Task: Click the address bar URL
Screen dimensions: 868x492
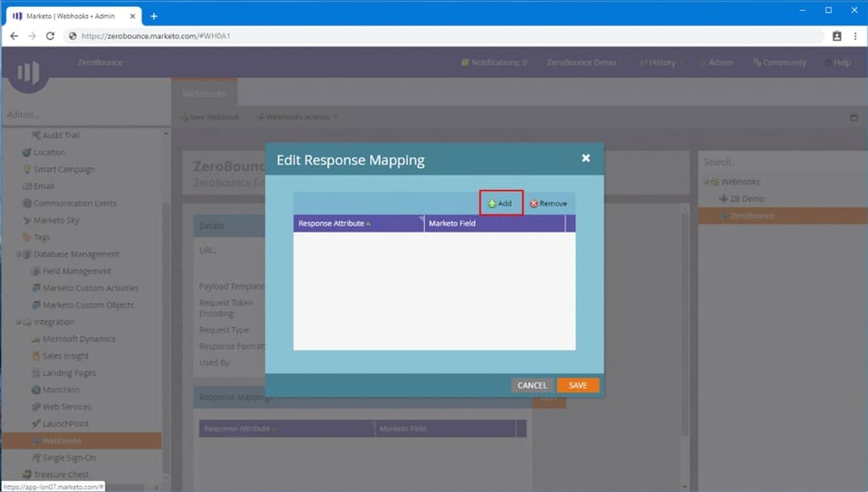Action: [x=156, y=36]
